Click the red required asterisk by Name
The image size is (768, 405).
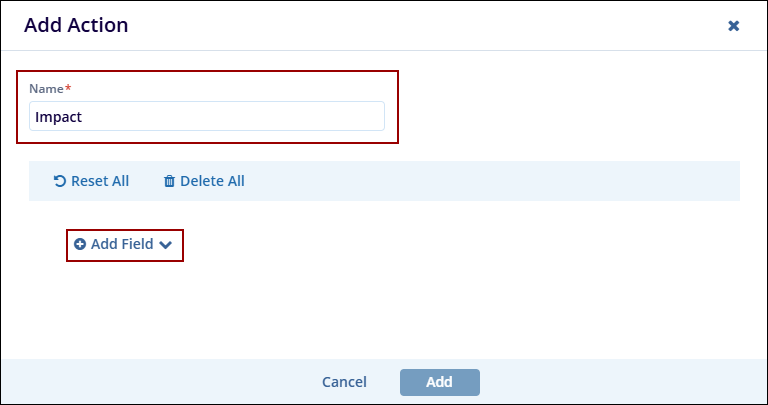[x=68, y=88]
